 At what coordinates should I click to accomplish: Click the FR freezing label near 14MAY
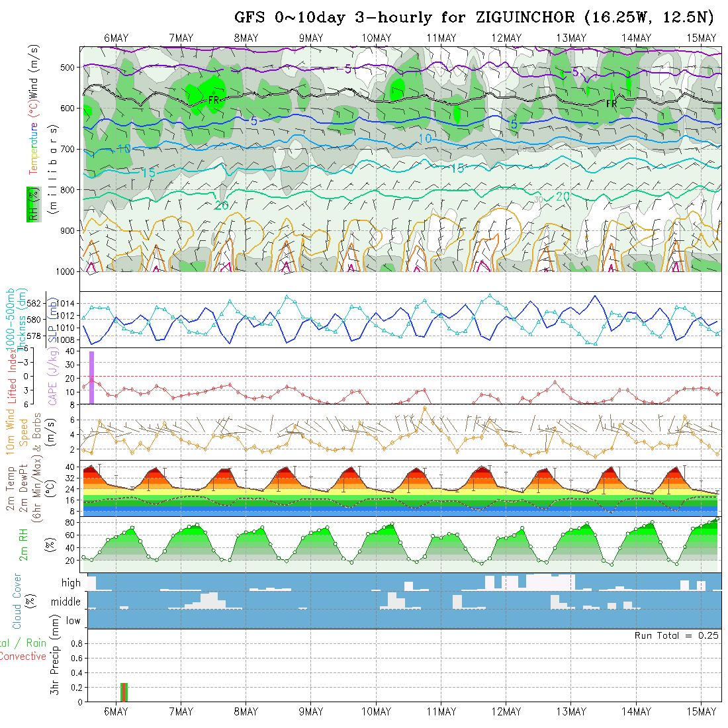click(x=612, y=104)
